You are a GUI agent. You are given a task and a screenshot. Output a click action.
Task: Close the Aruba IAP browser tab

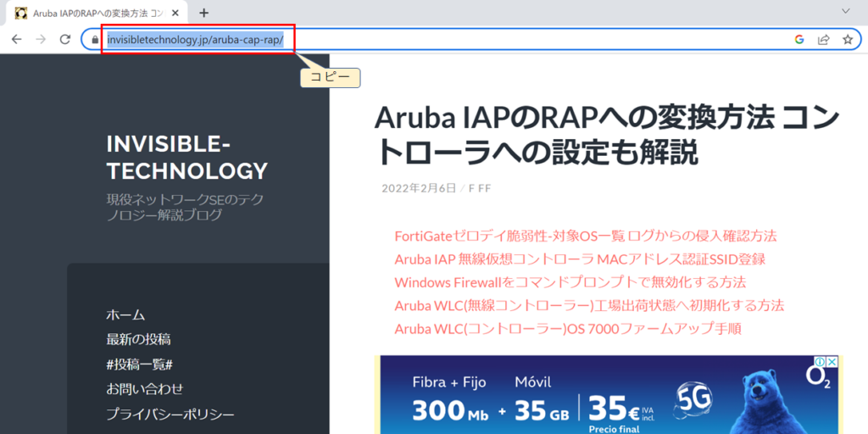175,13
